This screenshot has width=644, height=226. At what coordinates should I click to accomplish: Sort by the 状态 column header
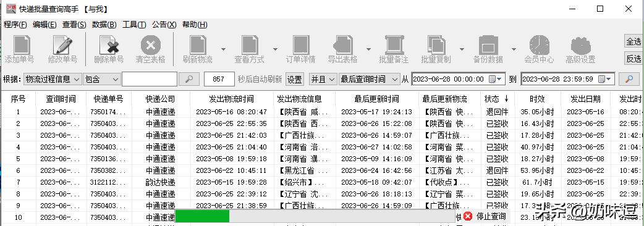[497, 99]
